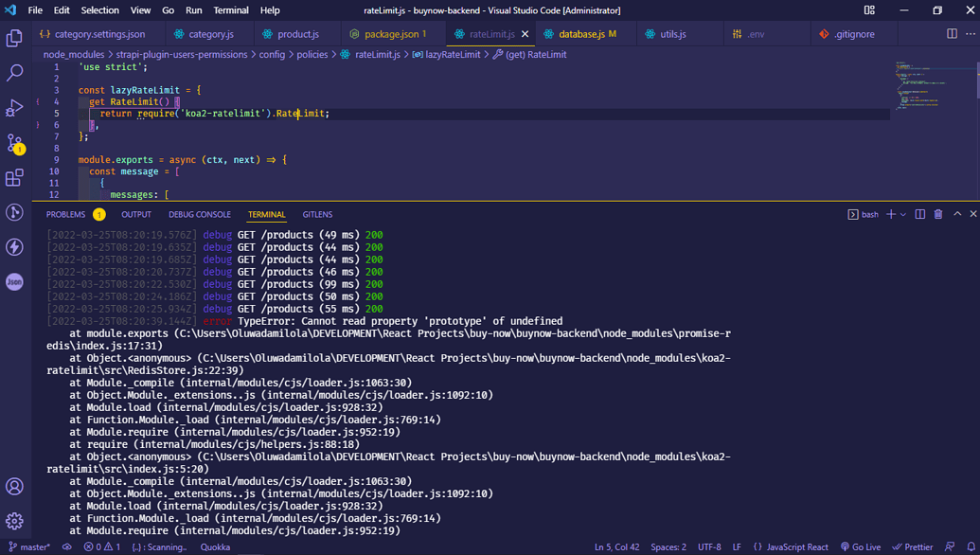
Task: Click the master* branch indicator
Action: tap(29, 547)
